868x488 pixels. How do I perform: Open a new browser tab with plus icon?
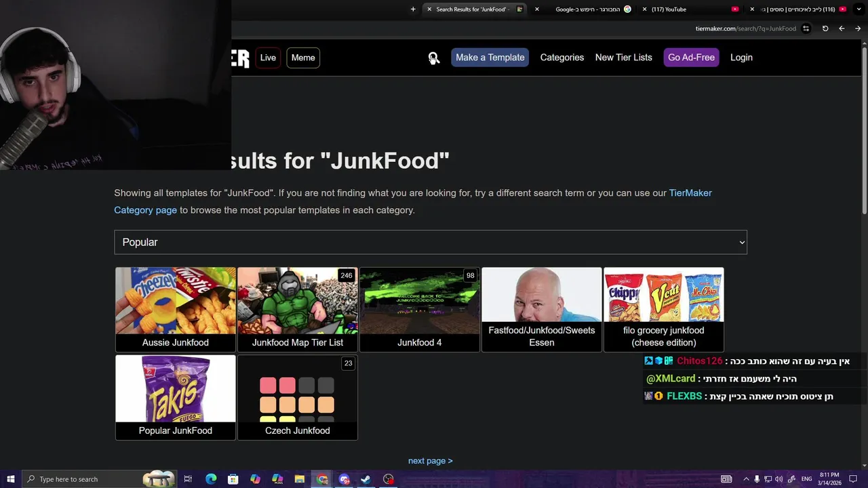(413, 9)
